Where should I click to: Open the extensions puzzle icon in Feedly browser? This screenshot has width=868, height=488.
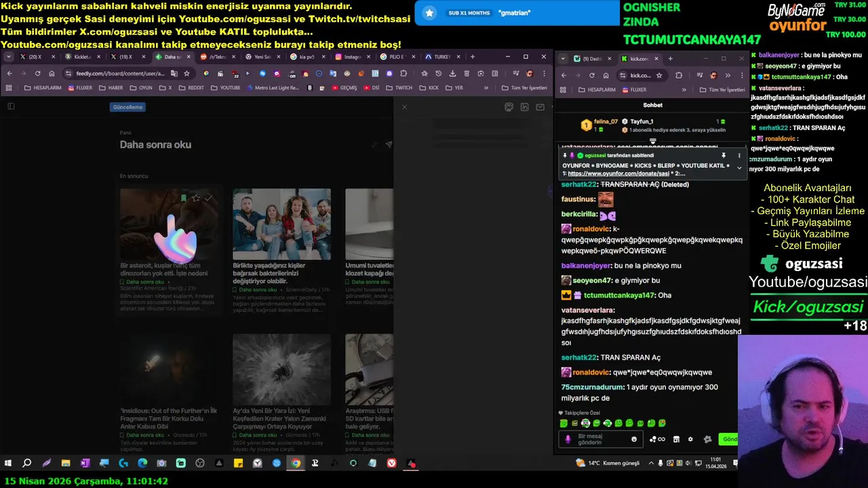[403, 73]
